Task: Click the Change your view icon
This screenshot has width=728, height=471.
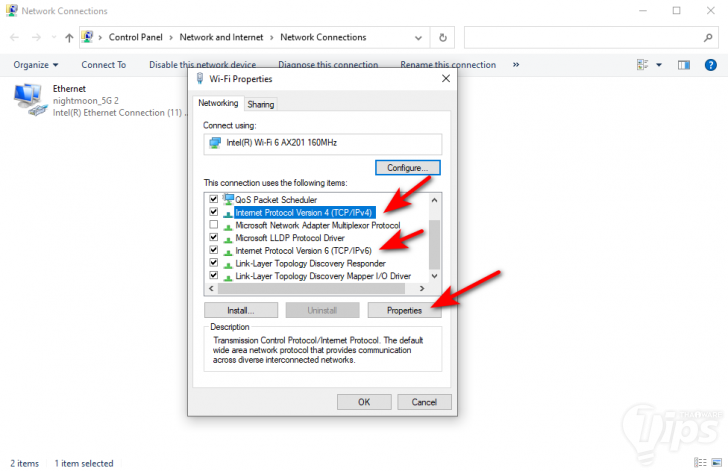Action: point(642,65)
